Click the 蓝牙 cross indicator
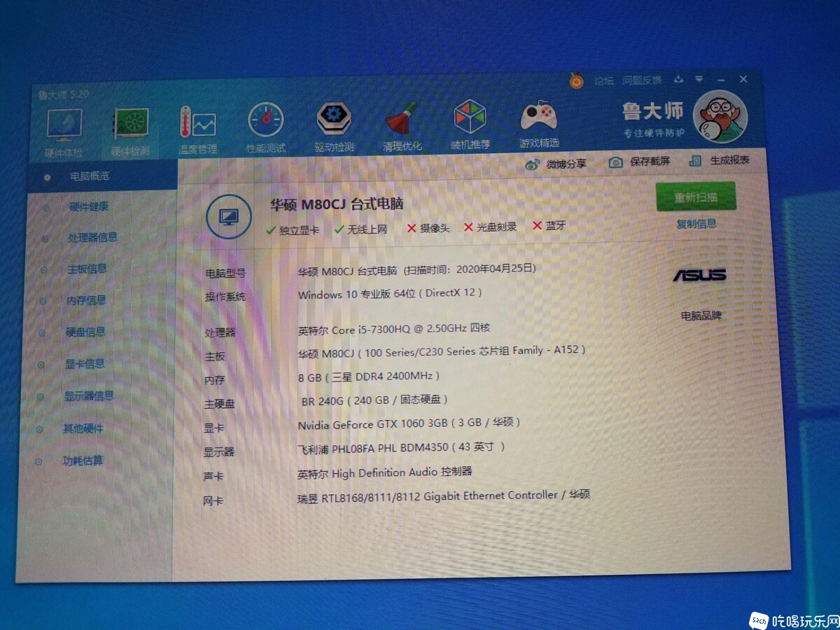 (549, 225)
